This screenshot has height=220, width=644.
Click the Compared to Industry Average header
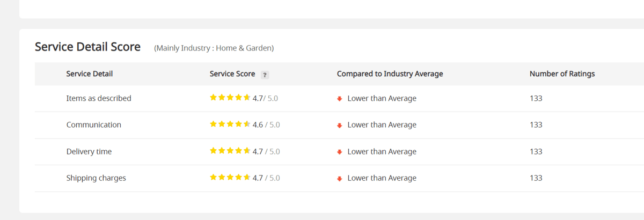coord(390,74)
